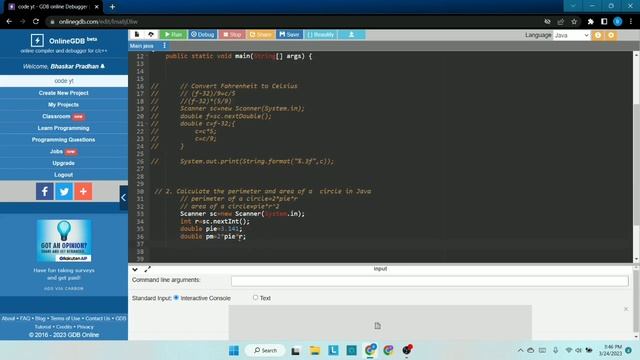
Task: Go to My Projects
Action: click(x=64, y=105)
